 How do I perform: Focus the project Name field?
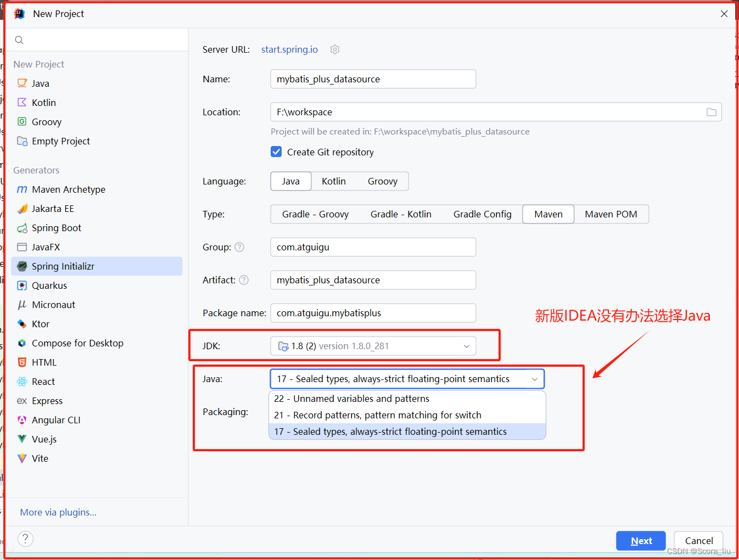point(373,79)
